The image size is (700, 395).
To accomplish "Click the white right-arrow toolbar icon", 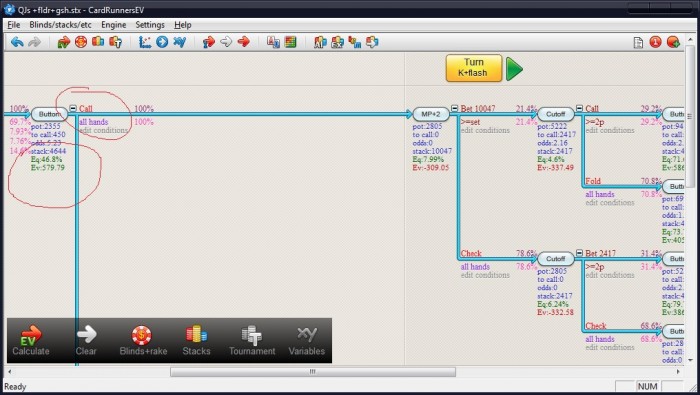I will pos(226,42).
